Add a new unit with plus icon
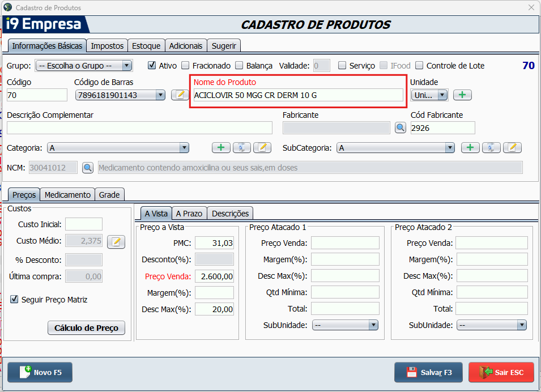Image resolution: width=541 pixels, height=392 pixels. [462, 95]
